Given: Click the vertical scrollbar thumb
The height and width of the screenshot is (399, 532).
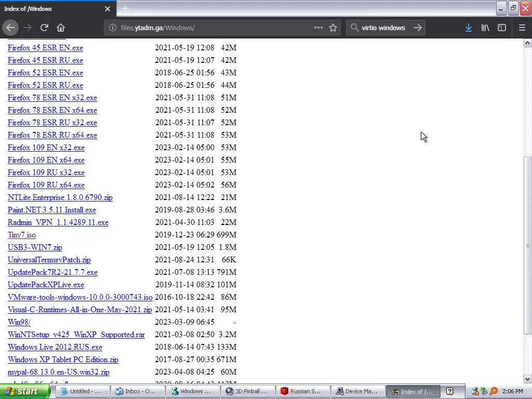Looking at the screenshot, I should (x=528, y=245).
